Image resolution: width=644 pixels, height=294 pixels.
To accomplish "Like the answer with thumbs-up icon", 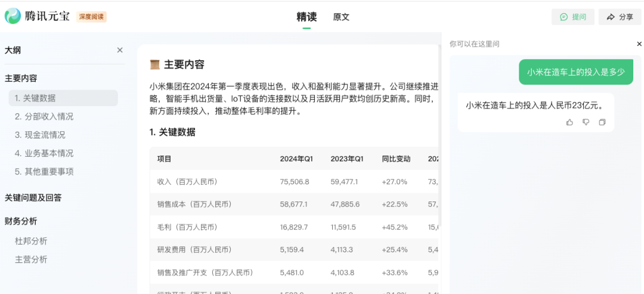I will point(569,122).
